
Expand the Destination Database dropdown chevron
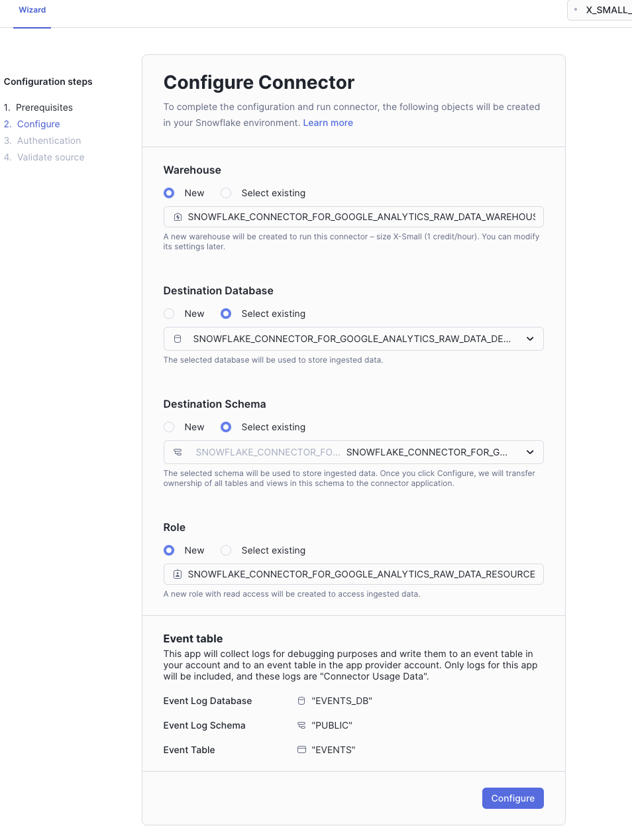(530, 339)
